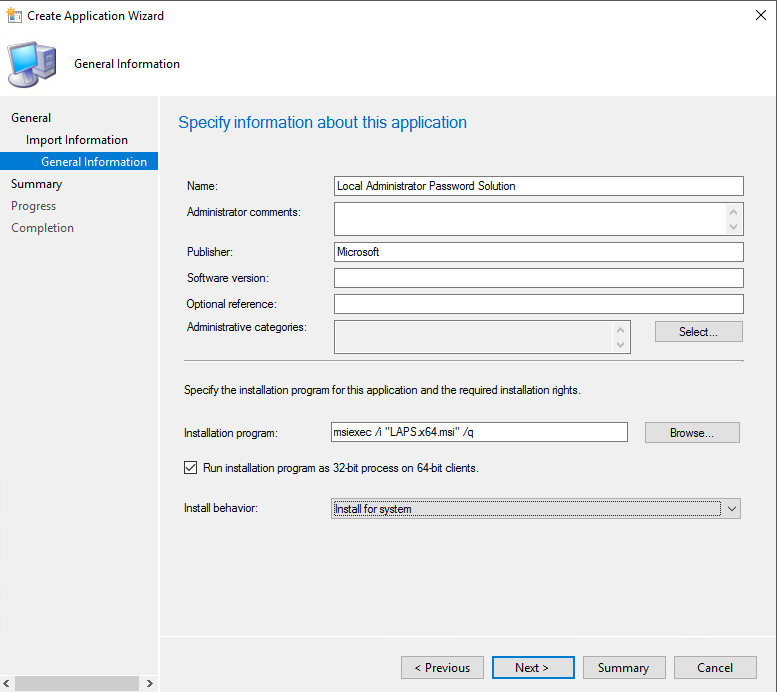Click Administrative categories down arrow

coord(621,345)
